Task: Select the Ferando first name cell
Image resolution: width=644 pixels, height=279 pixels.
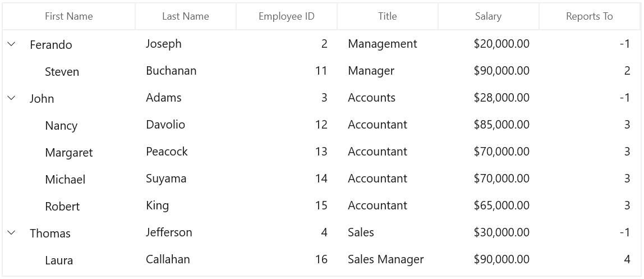Action: pos(51,44)
